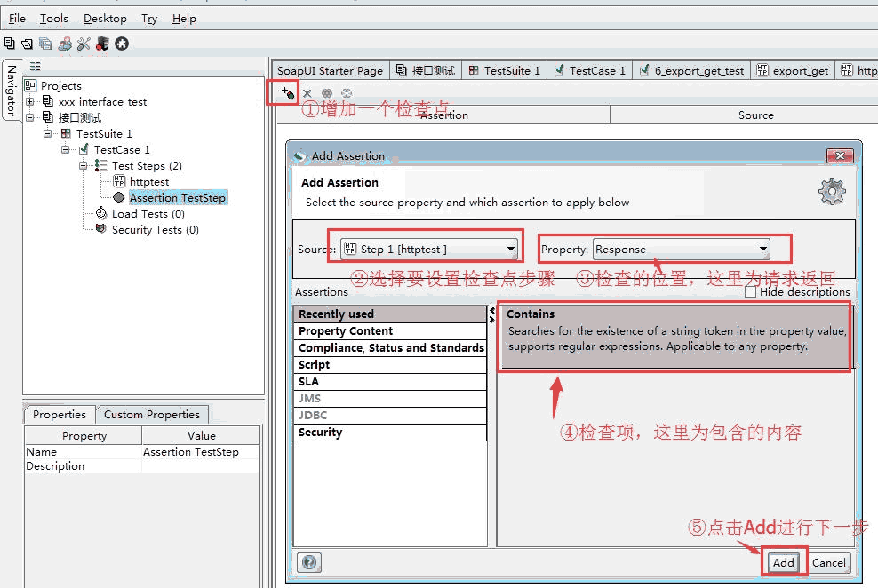Click the add assertion plus icon
Screen dimensions: 878x588
tap(286, 92)
